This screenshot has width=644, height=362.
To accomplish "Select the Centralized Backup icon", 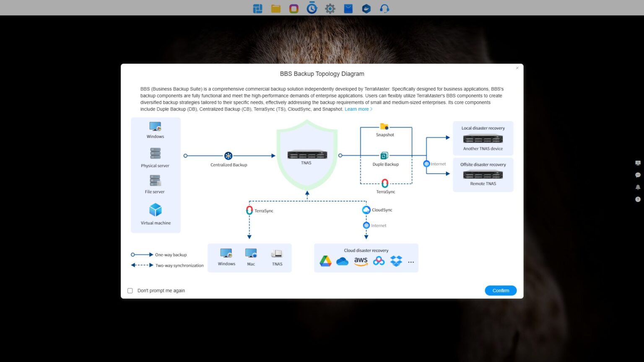I will [x=228, y=155].
